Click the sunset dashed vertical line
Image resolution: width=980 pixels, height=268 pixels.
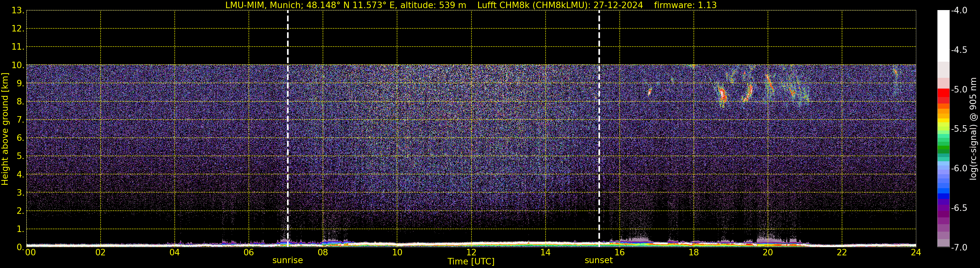(x=599, y=129)
